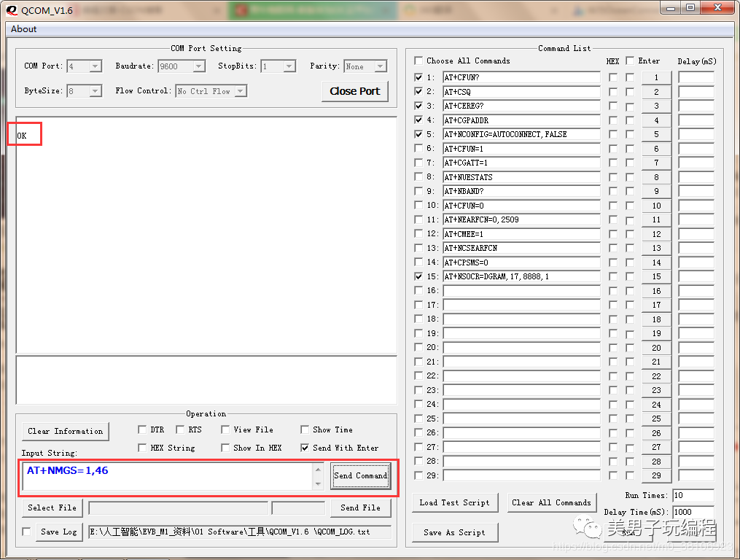Click numbered send button 4
This screenshot has height=560, width=740.
[x=656, y=120]
